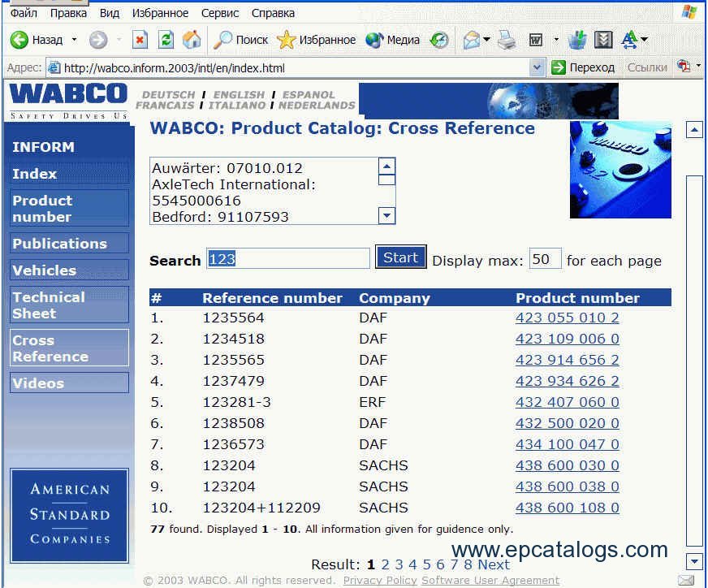Image resolution: width=708 pixels, height=588 pixels.
Task: Click the American Standard Companies logo
Action: pos(70,515)
